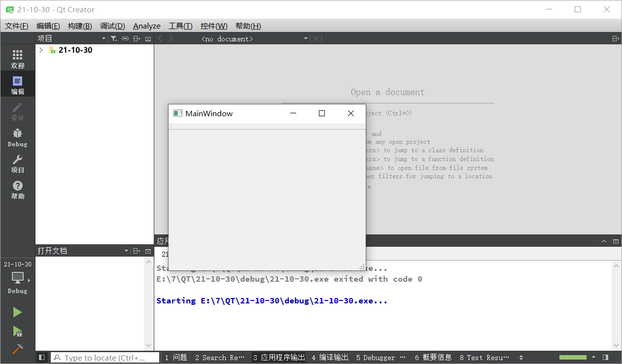The image size is (622, 364).
Task: Build project with hammer icon
Action: 17,349
